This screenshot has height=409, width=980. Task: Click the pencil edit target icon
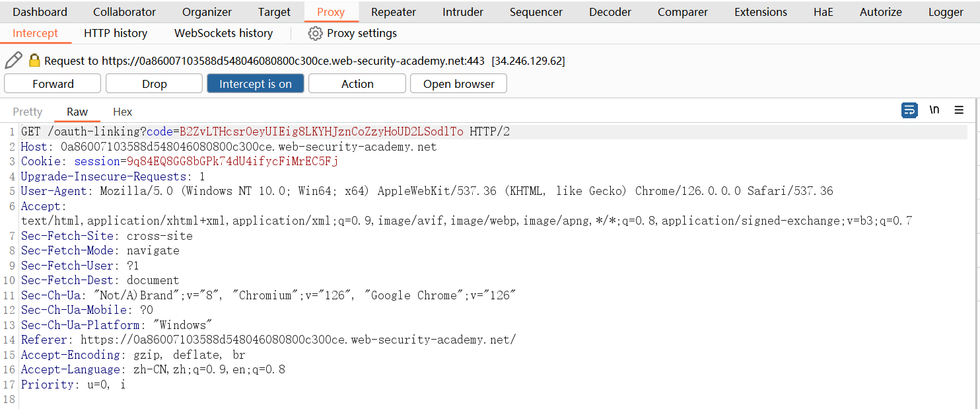click(x=13, y=61)
